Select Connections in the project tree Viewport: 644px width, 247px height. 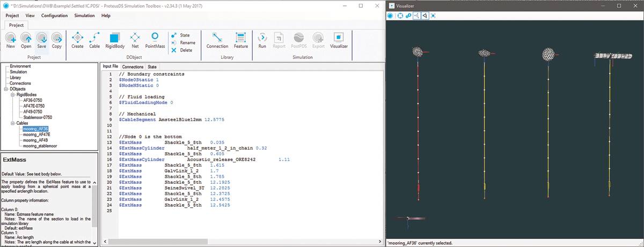[x=20, y=83]
